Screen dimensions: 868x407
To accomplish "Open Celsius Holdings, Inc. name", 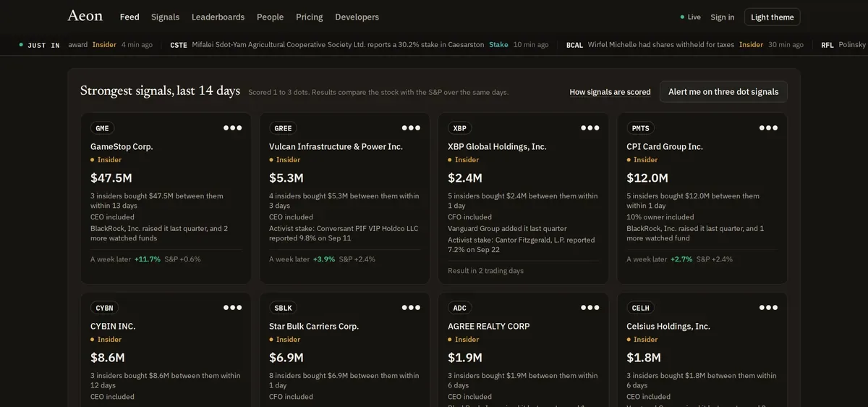I will tap(668, 326).
